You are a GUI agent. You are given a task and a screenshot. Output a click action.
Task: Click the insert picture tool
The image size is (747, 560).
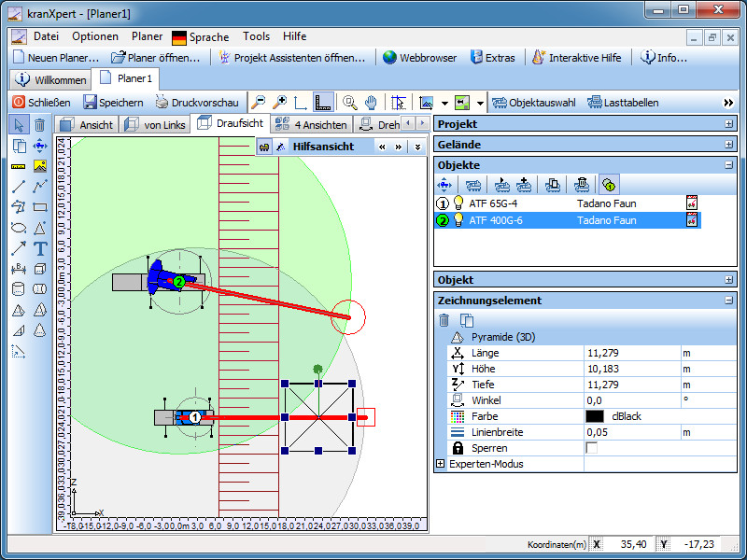pos(40,166)
